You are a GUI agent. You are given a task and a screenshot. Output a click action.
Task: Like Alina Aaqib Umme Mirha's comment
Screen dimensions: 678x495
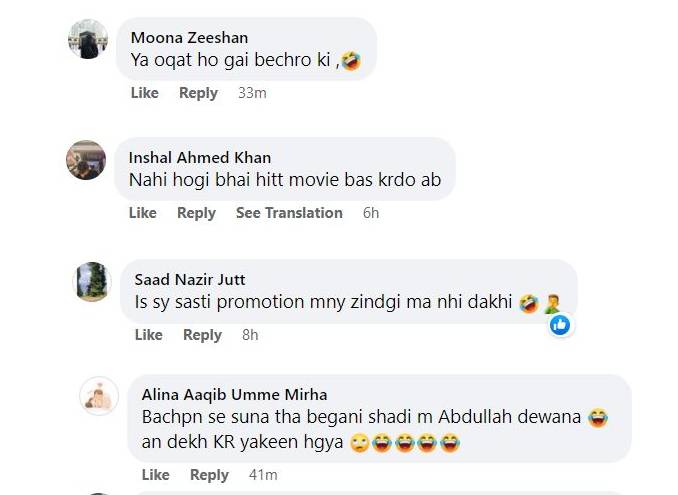(x=156, y=475)
